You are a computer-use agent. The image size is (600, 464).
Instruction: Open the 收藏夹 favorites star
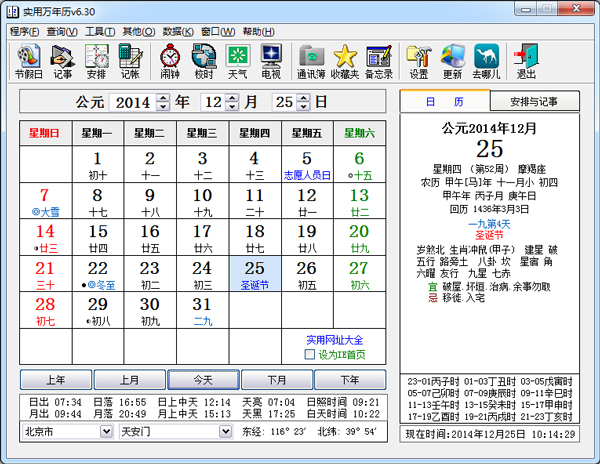345,61
